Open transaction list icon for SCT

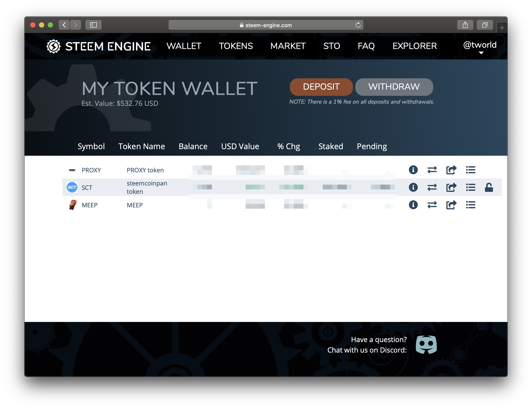tap(471, 187)
